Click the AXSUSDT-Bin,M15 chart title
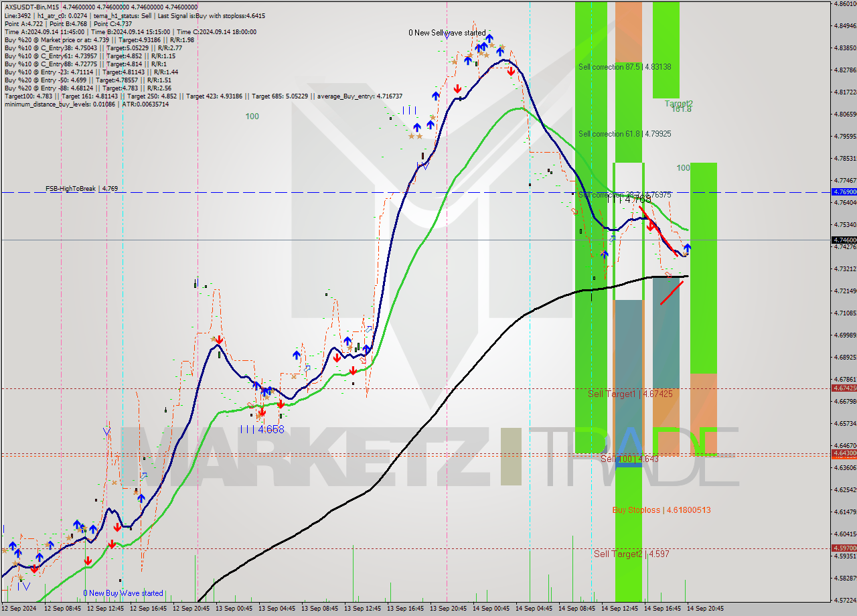Screen dimensions: 857x616 tap(31, 7)
